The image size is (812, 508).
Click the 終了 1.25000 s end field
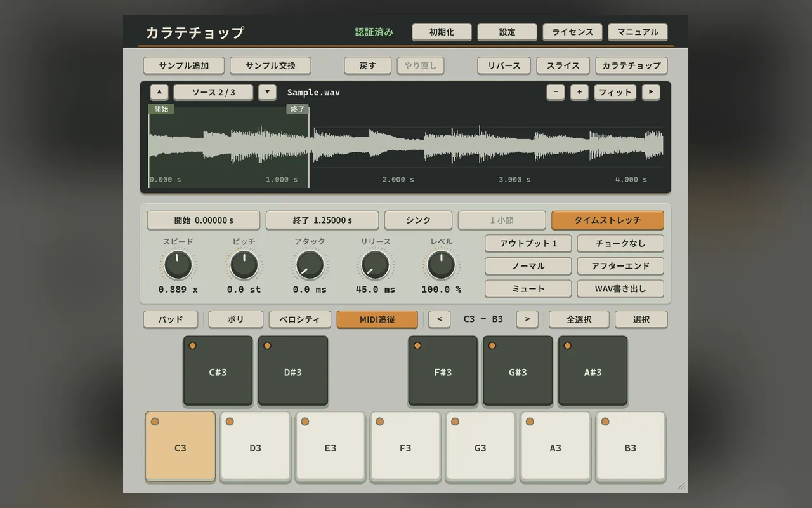click(x=322, y=220)
